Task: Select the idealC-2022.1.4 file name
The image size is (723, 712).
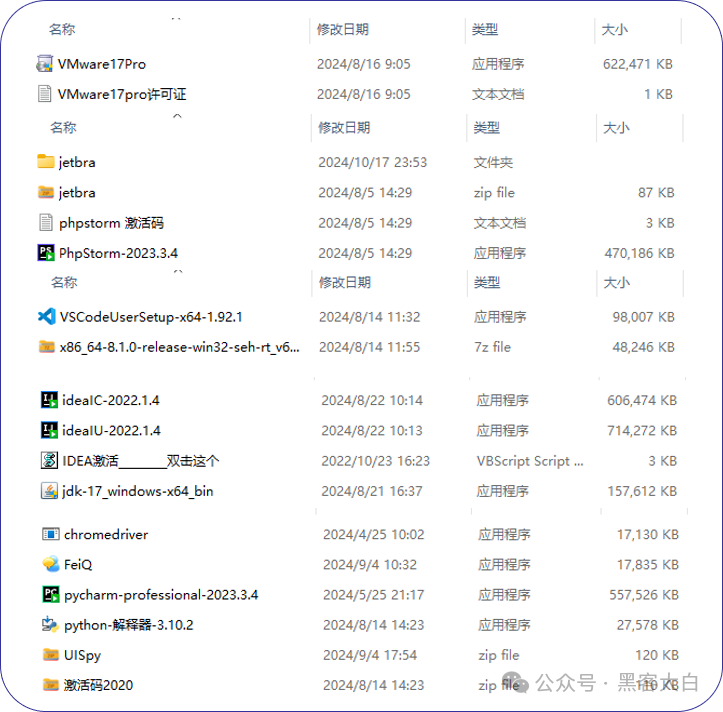Action: (111, 400)
